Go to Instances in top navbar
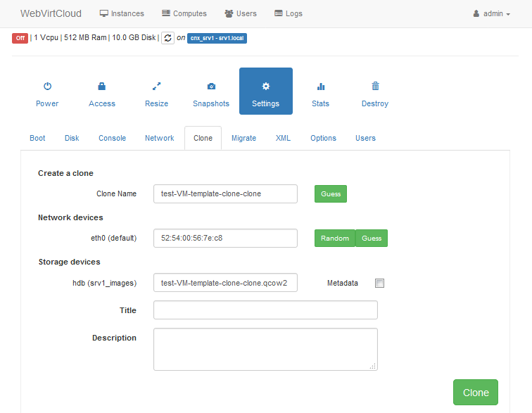This screenshot has width=532, height=413. pos(122,13)
